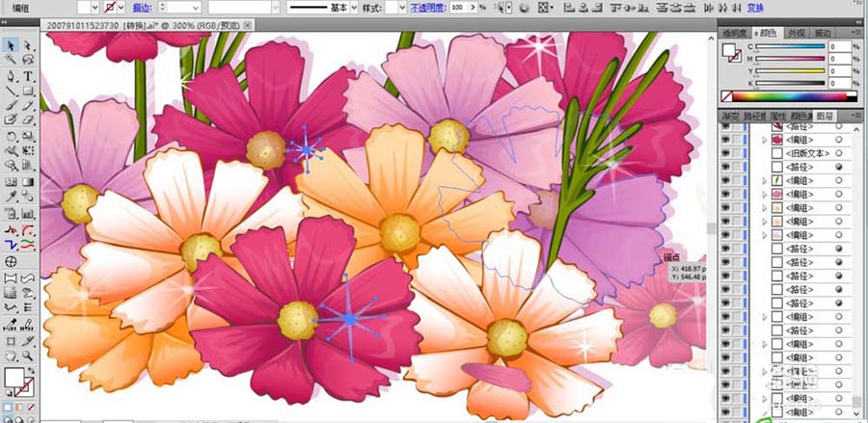Image resolution: width=868 pixels, height=423 pixels.
Task: Open the 样式 graphic style dropdown
Action: click(402, 8)
